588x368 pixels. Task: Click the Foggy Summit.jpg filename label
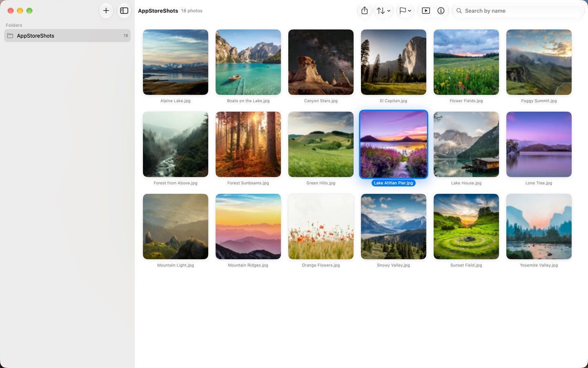point(539,101)
